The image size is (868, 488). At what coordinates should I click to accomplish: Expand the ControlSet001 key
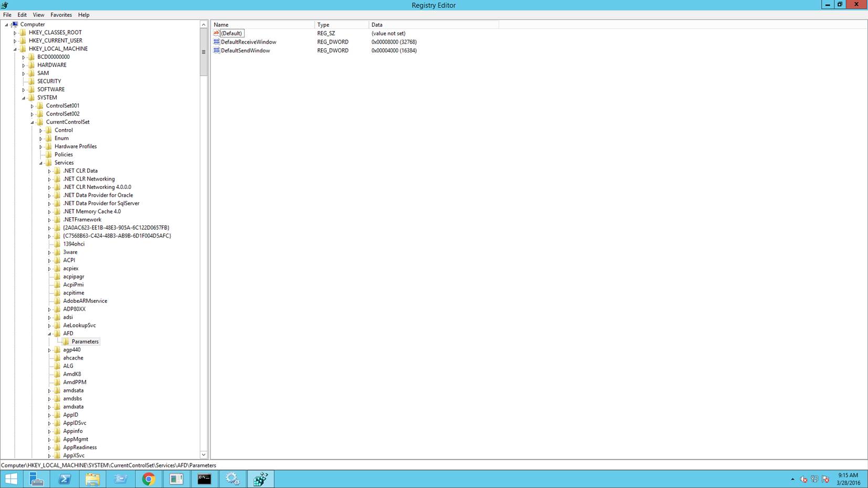(x=32, y=106)
